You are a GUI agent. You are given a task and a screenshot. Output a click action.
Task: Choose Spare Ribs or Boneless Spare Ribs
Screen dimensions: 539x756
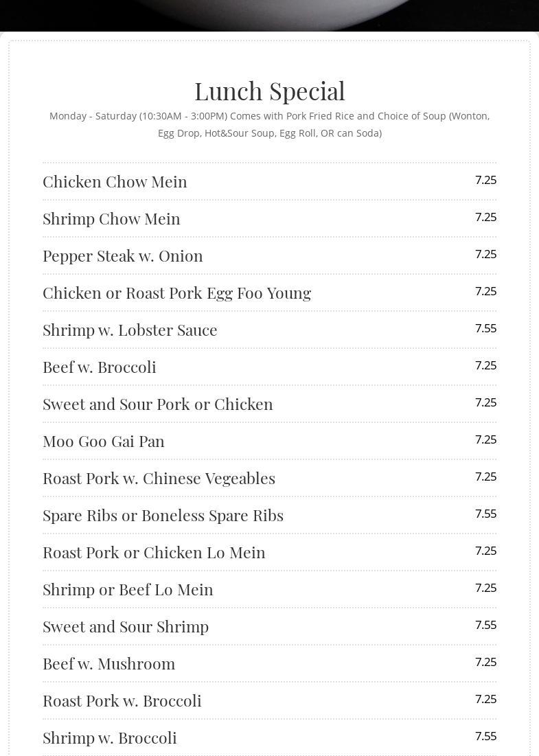[163, 515]
